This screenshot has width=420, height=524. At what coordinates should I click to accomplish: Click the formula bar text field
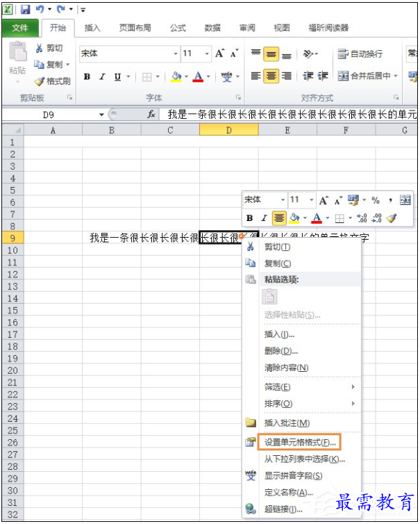288,115
